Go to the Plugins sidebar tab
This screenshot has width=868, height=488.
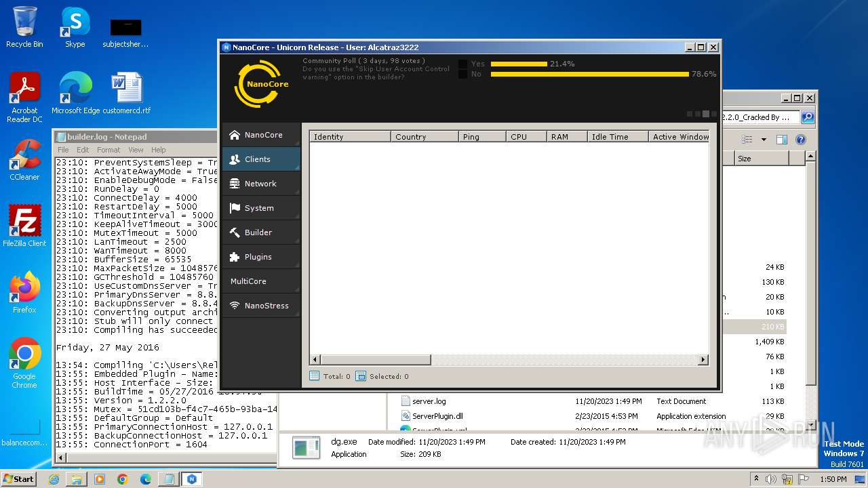pyautogui.click(x=261, y=257)
